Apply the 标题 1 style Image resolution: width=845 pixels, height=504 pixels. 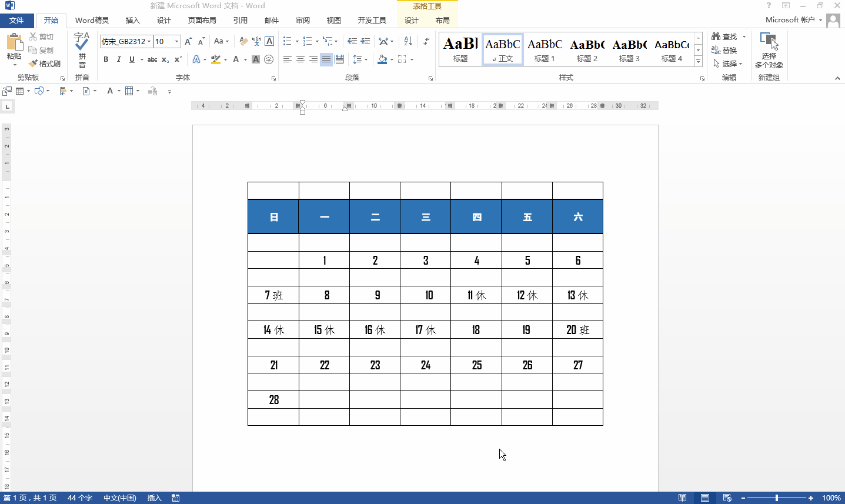pos(545,49)
